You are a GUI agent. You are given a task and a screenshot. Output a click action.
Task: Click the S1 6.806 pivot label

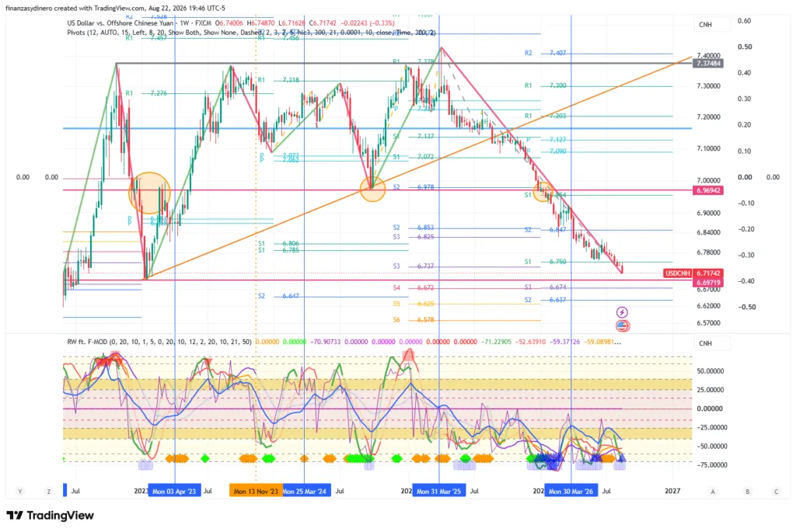(x=278, y=243)
